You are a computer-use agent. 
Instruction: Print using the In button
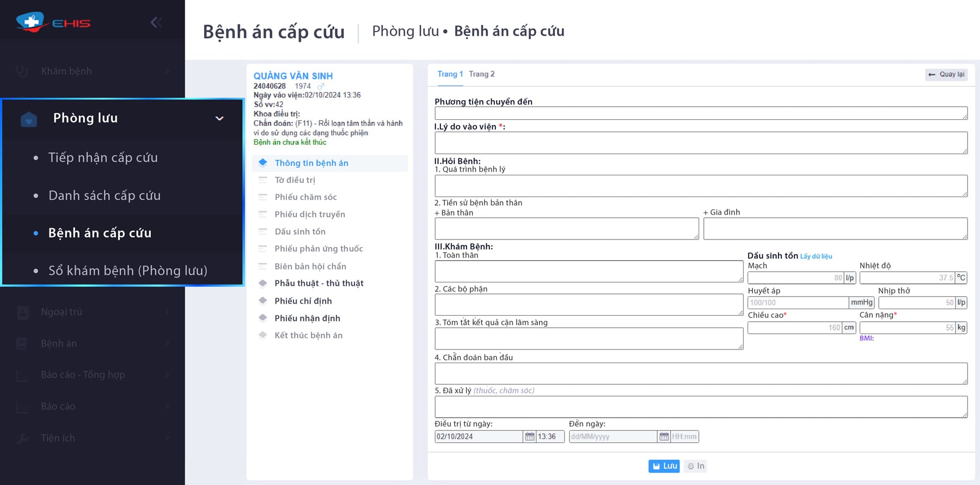pos(696,466)
